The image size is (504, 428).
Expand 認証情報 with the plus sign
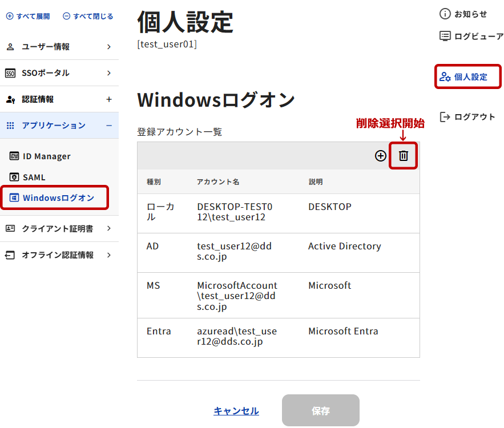109,99
